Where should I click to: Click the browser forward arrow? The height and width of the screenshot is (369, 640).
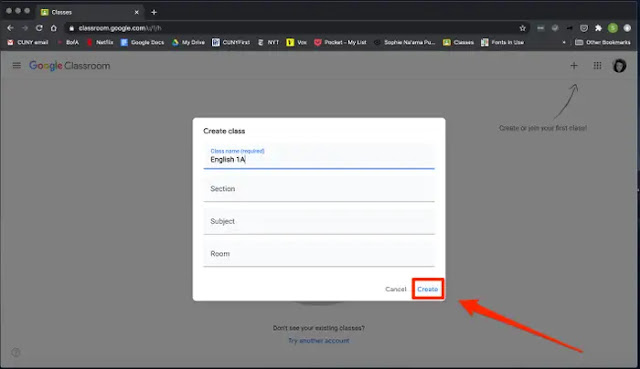point(25,28)
